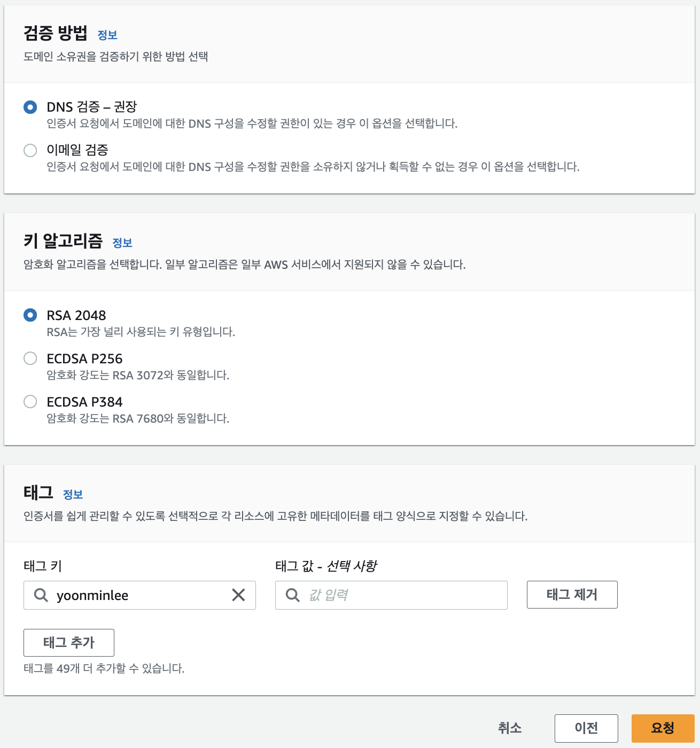Image resolution: width=700 pixels, height=748 pixels.
Task: Submit with the orange 요청 button
Action: [663, 728]
